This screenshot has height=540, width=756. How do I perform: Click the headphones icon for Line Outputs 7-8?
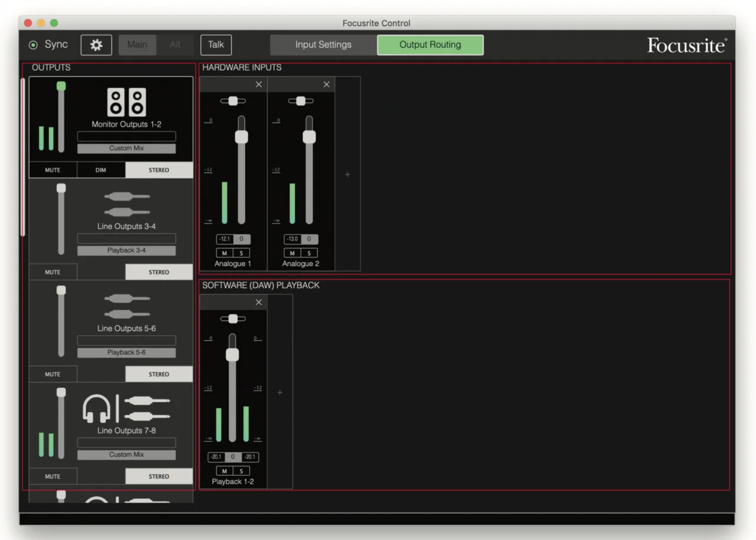click(x=96, y=408)
